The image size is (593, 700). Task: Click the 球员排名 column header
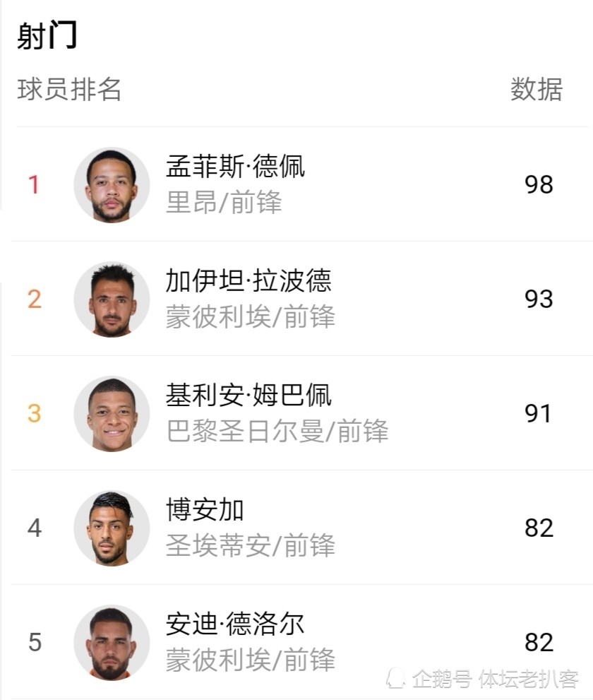[x=69, y=89]
